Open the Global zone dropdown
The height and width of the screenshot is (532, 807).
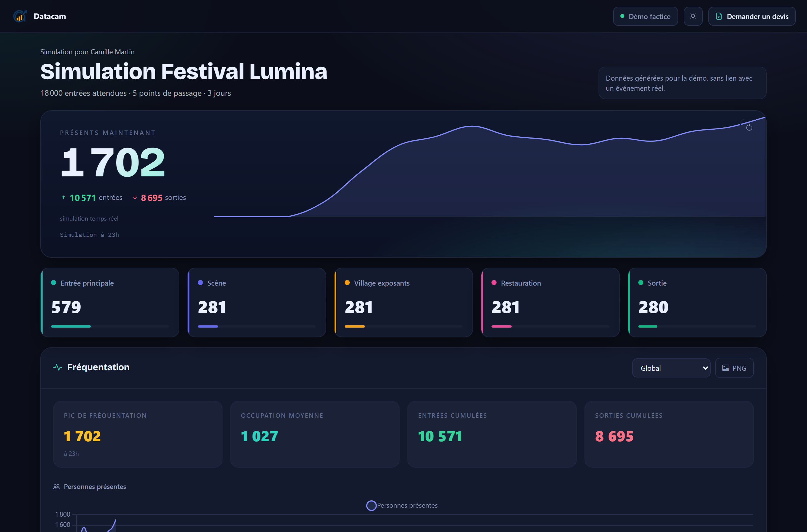pos(671,368)
